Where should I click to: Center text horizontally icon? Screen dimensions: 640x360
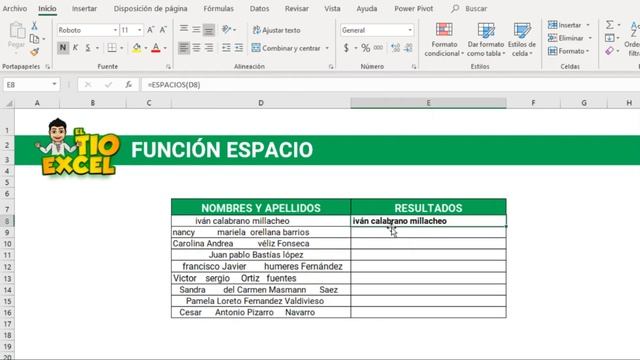pyautogui.click(x=196, y=48)
